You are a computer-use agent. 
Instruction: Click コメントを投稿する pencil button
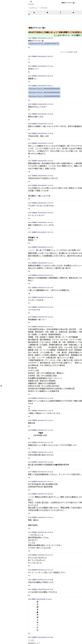[69, 52]
